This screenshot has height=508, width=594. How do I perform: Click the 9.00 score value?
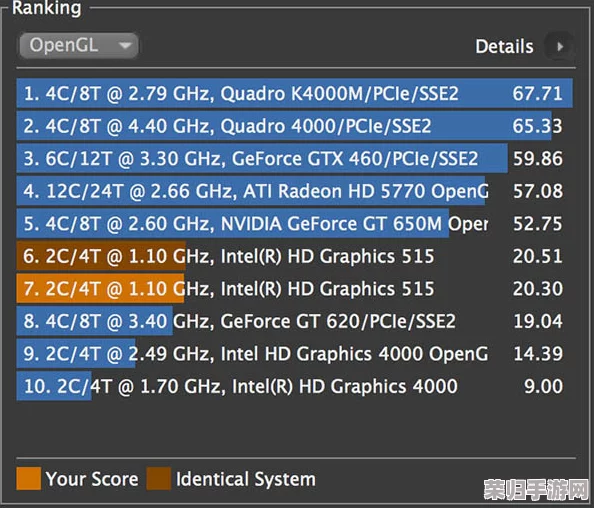tap(543, 387)
